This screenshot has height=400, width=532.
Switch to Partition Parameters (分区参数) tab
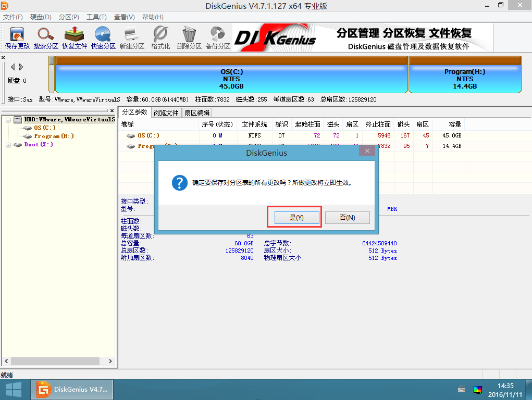point(135,112)
